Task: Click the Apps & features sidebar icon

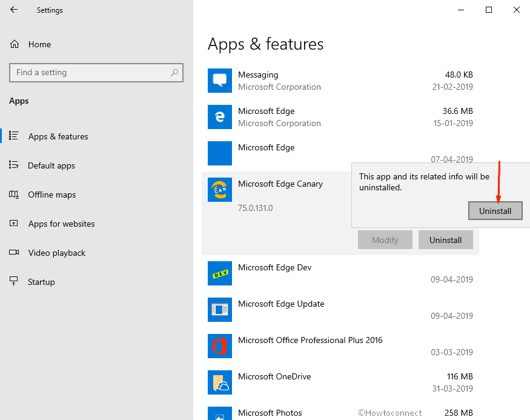Action: tap(13, 136)
